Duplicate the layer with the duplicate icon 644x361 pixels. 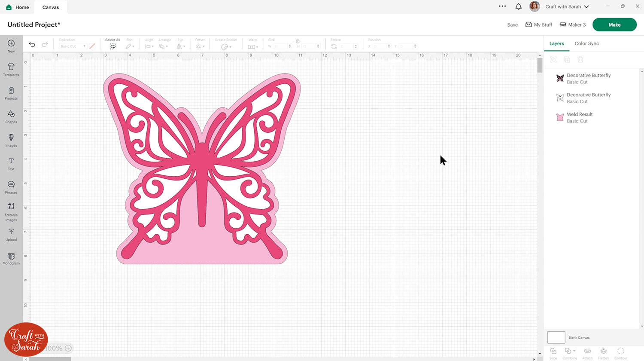(x=567, y=60)
